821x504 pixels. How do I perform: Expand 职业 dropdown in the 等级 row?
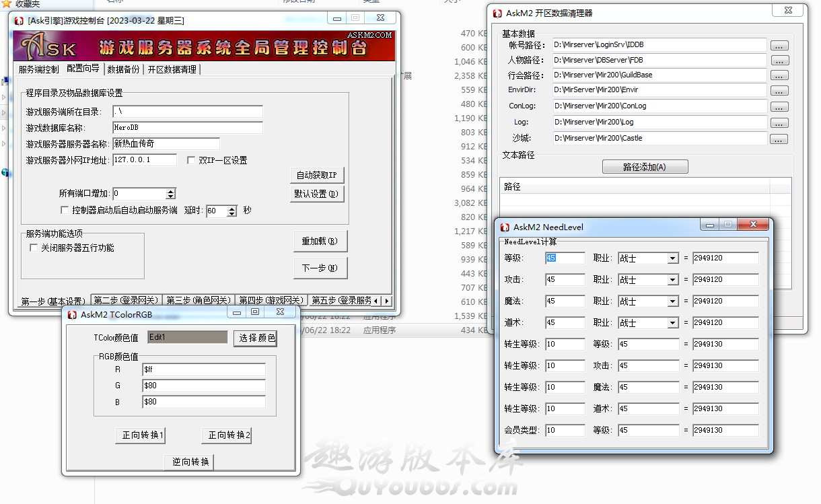[x=672, y=258]
